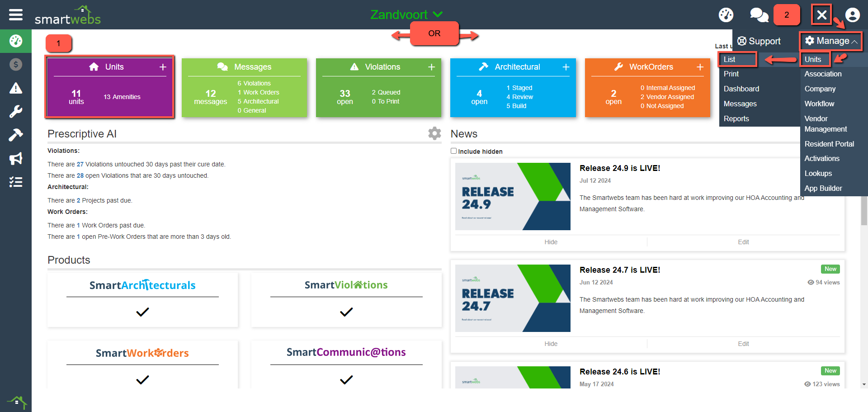Open the checklist tasks icon in sidebar
This screenshot has height=412, width=868.
(x=16, y=182)
